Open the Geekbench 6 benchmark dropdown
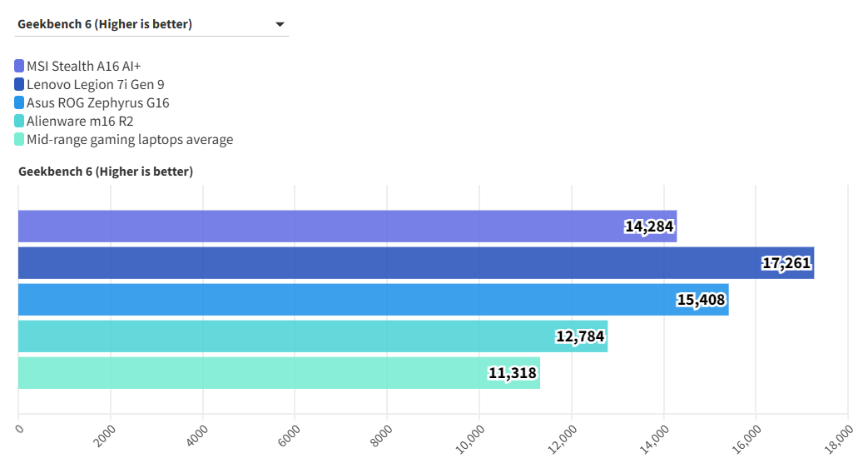The width and height of the screenshot is (868, 463). pyautogui.click(x=151, y=24)
